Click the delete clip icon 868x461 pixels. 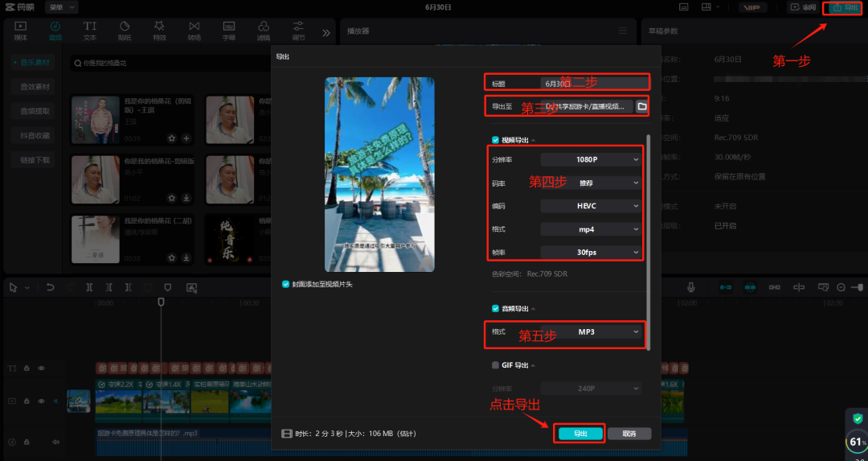148,287
